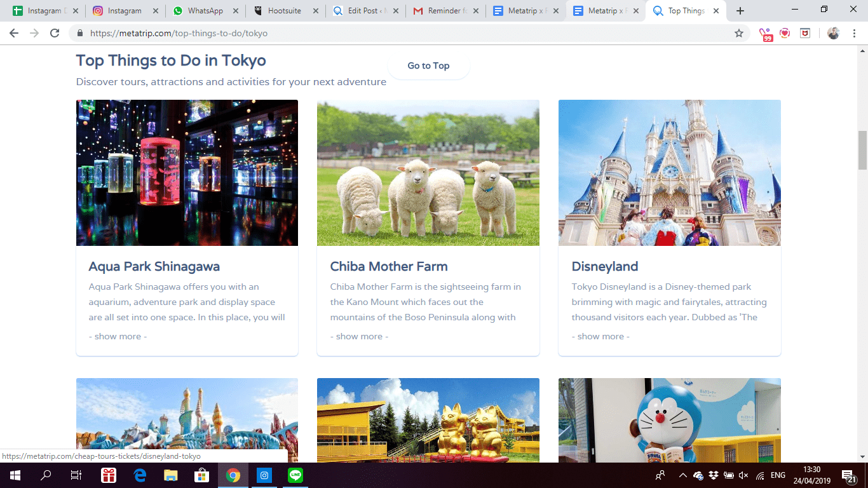This screenshot has width=868, height=488.
Task: Click the page's vertical scrollbar thumb
Action: pos(863,150)
